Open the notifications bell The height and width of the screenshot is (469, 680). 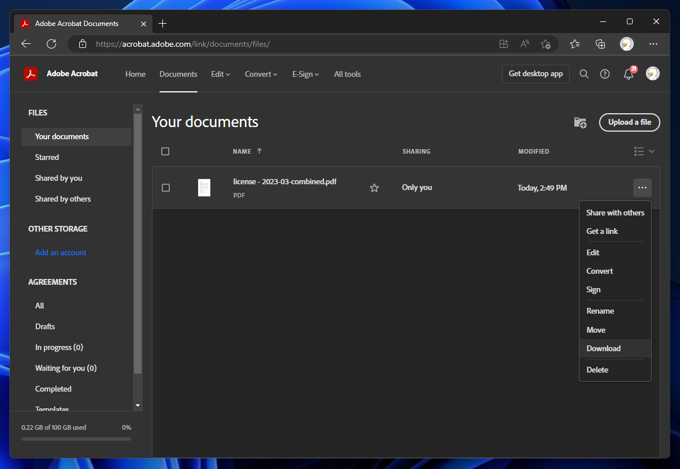point(628,74)
